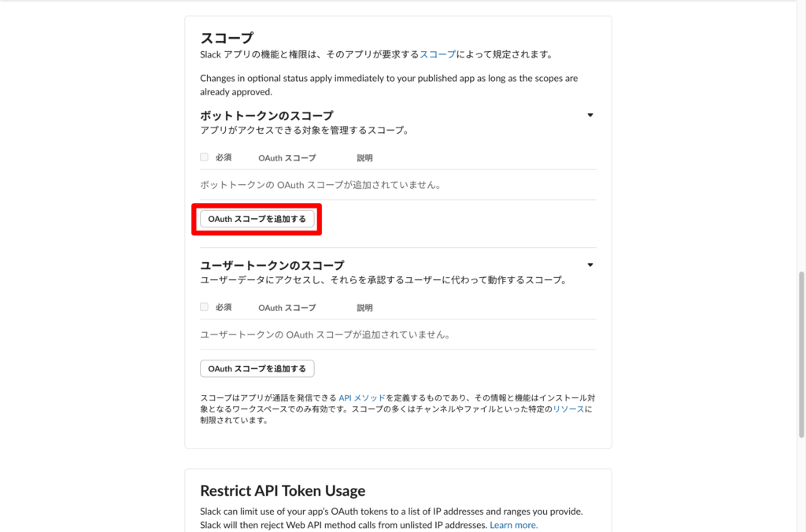
Task: Click the bot token 'OAuth スコープ' column header
Action: point(287,158)
